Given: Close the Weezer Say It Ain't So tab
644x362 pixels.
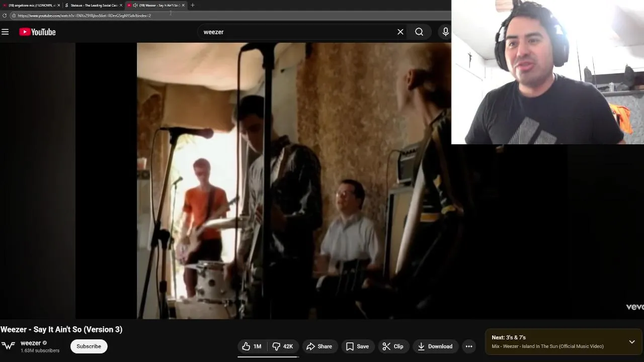Looking at the screenshot, I should [183, 5].
